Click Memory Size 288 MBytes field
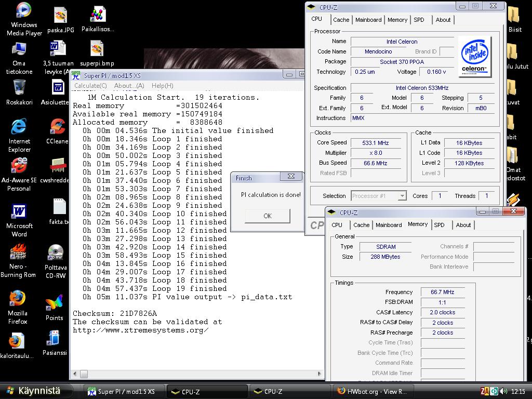Screen dimensions: 532x399 coord(385,257)
